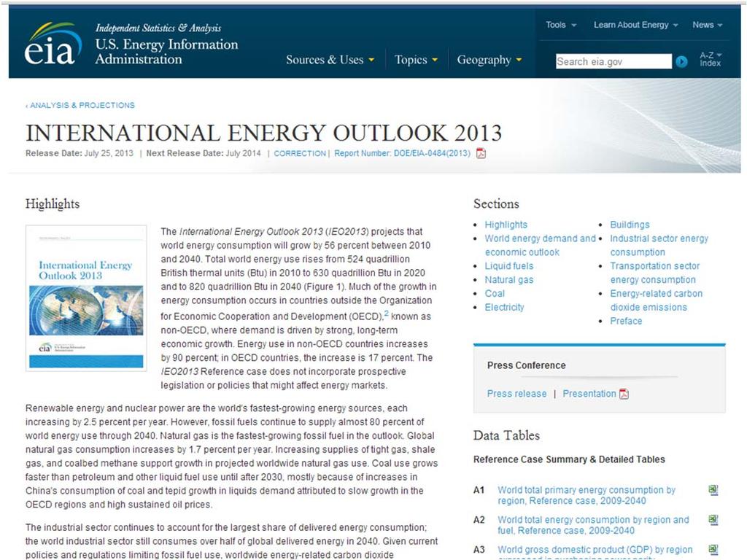Click the Next Release Date July 2014 text
Image resolution: width=747 pixels, height=560 pixels.
tap(204, 153)
